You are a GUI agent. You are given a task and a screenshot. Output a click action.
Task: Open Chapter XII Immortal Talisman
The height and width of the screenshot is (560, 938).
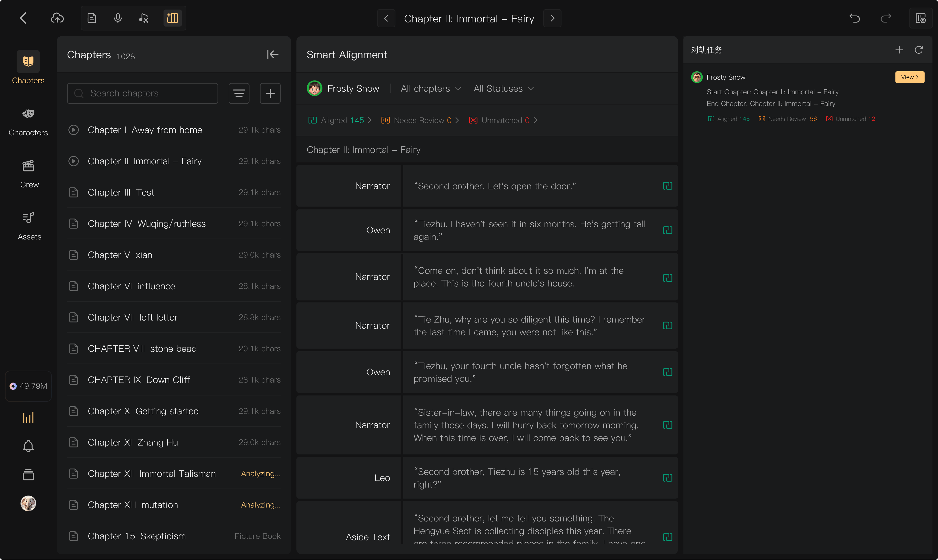click(x=174, y=474)
